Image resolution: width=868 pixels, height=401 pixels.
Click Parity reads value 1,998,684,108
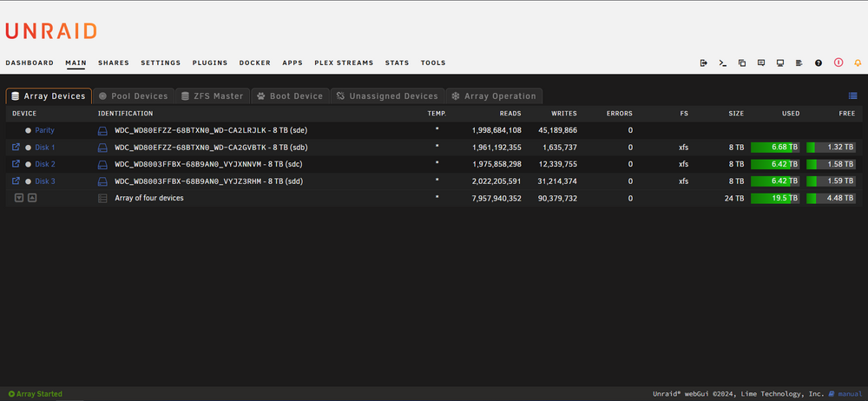pyautogui.click(x=496, y=131)
